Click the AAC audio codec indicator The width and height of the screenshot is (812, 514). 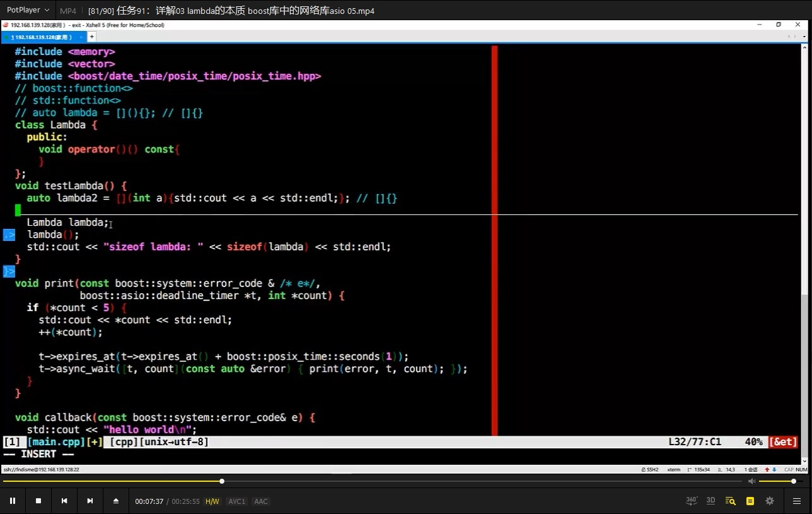coord(260,501)
